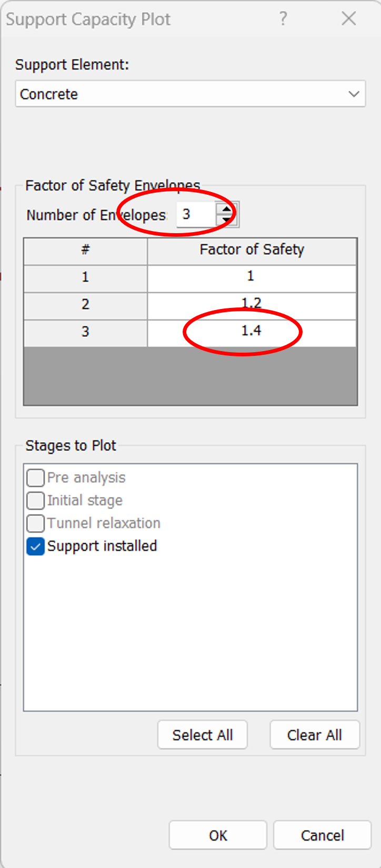The height and width of the screenshot is (868, 381).
Task: Click the Support Element dropdown arrow
Action: [354, 94]
